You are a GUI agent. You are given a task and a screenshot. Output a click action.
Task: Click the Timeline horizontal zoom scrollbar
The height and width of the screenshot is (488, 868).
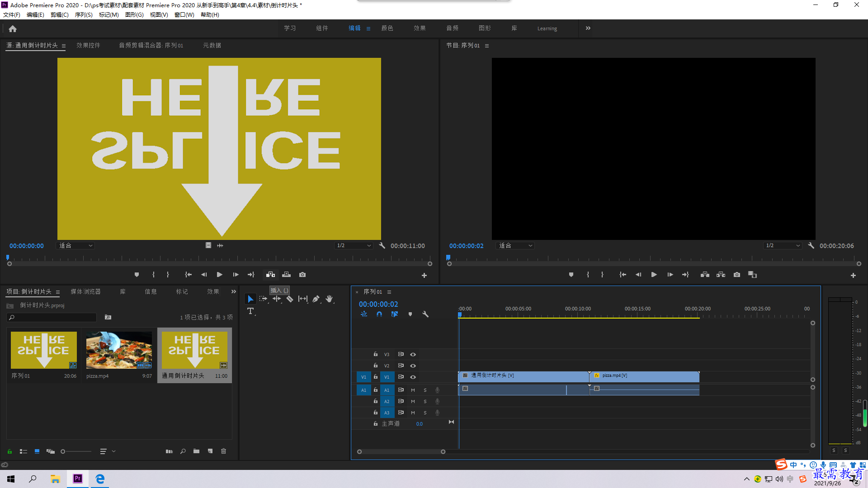[401, 451]
